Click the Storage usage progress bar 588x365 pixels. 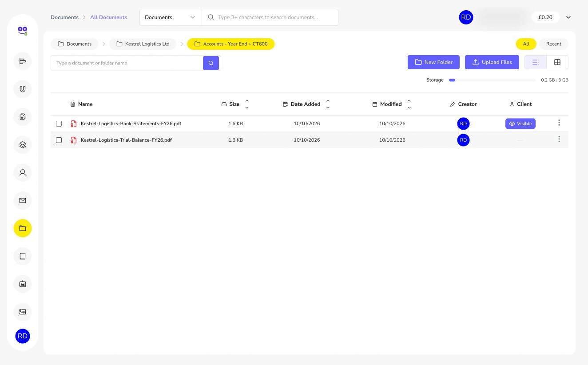pyautogui.click(x=492, y=80)
